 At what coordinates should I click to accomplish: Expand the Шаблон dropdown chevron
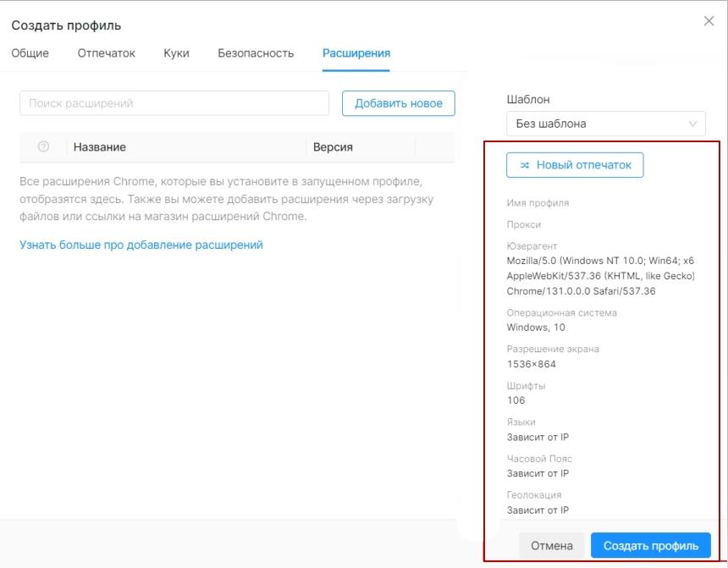point(692,124)
